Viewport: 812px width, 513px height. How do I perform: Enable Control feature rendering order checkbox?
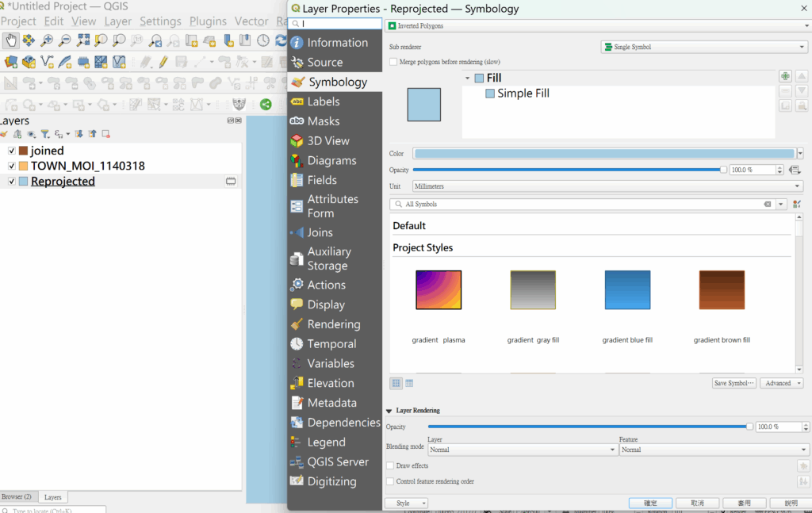390,481
